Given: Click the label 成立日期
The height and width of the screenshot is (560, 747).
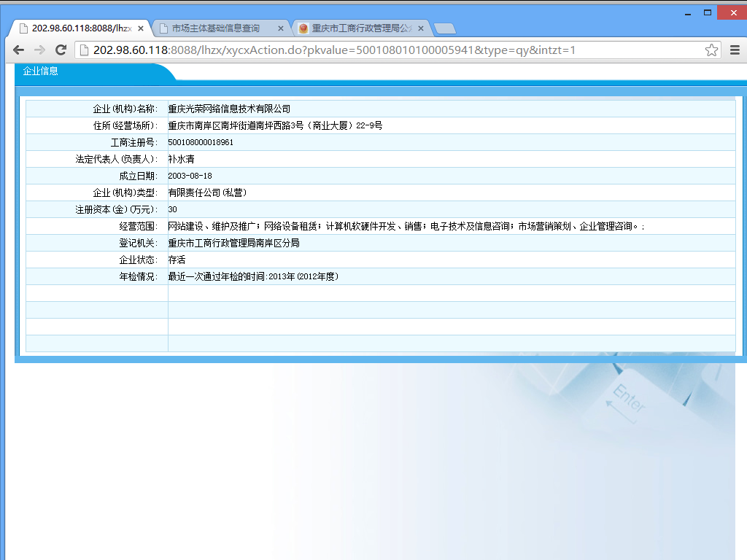Looking at the screenshot, I should (x=138, y=176).
